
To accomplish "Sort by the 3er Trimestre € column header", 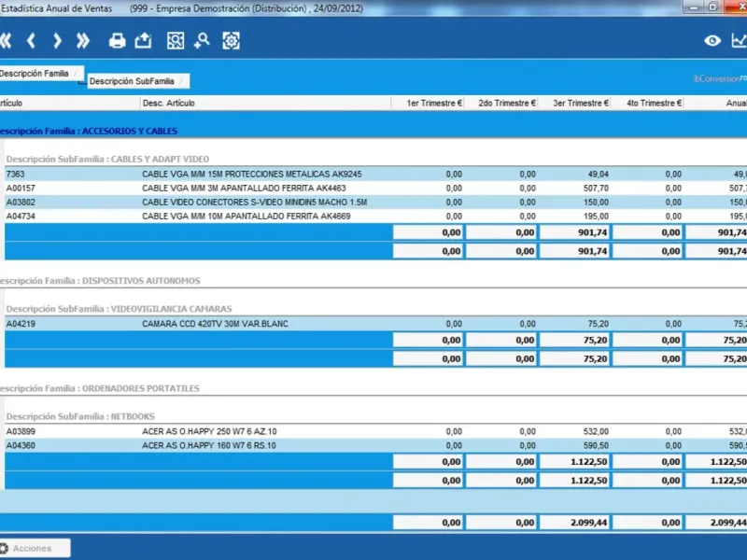I will [574, 103].
